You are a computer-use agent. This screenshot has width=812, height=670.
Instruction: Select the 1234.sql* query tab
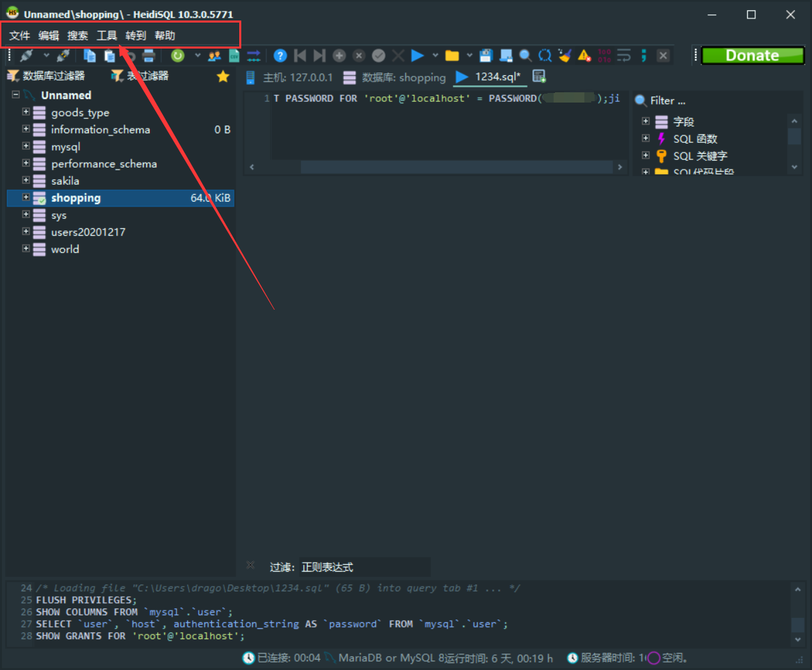tap(490, 77)
